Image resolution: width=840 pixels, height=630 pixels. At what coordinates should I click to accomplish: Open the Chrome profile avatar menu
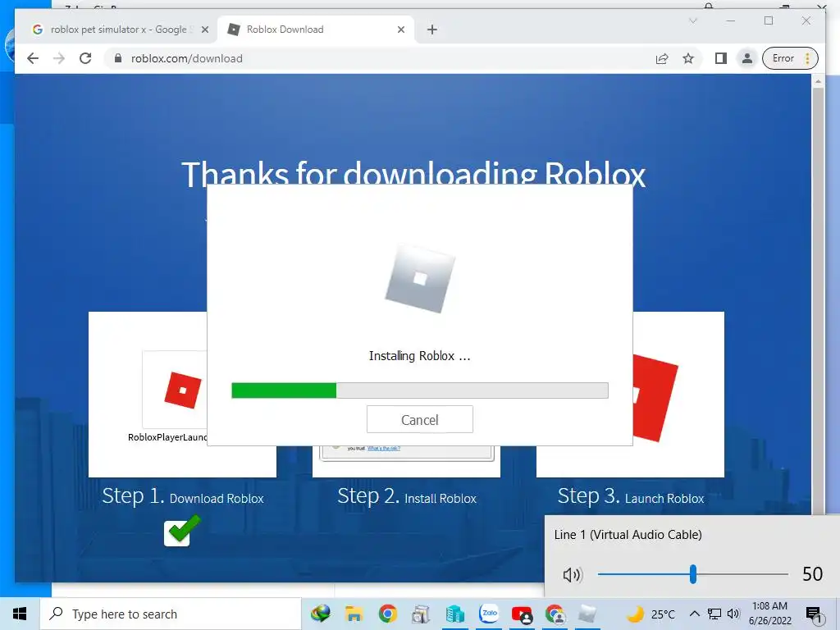click(746, 58)
